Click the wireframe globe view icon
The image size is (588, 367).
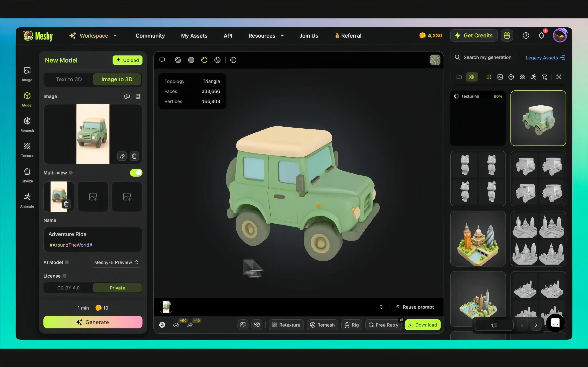pyautogui.click(x=233, y=60)
